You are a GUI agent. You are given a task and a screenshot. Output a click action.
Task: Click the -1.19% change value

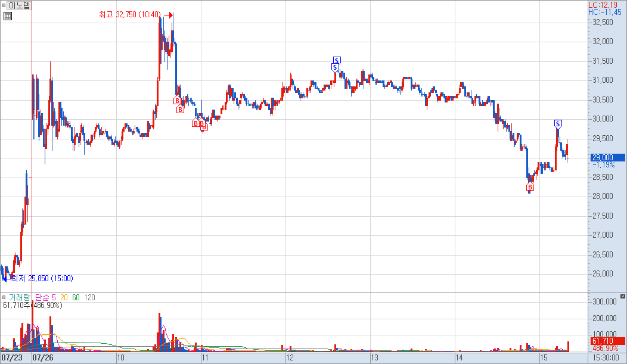(x=604, y=164)
